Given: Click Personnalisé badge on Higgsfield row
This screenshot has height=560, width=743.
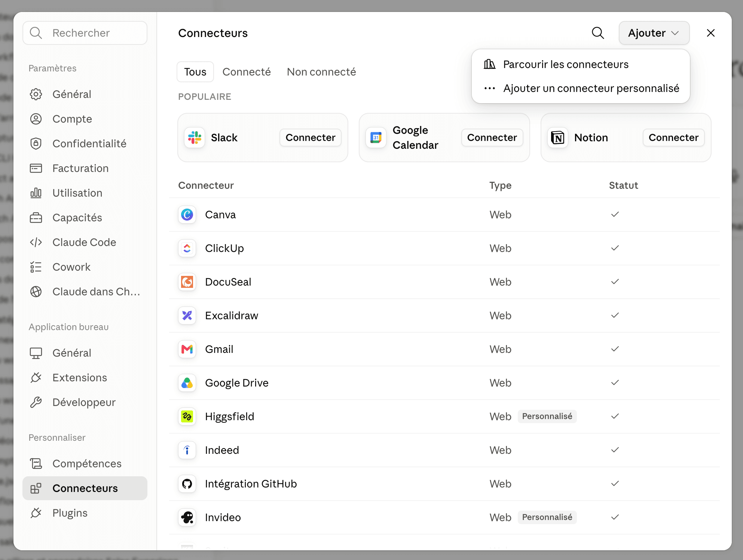Looking at the screenshot, I should (x=547, y=416).
